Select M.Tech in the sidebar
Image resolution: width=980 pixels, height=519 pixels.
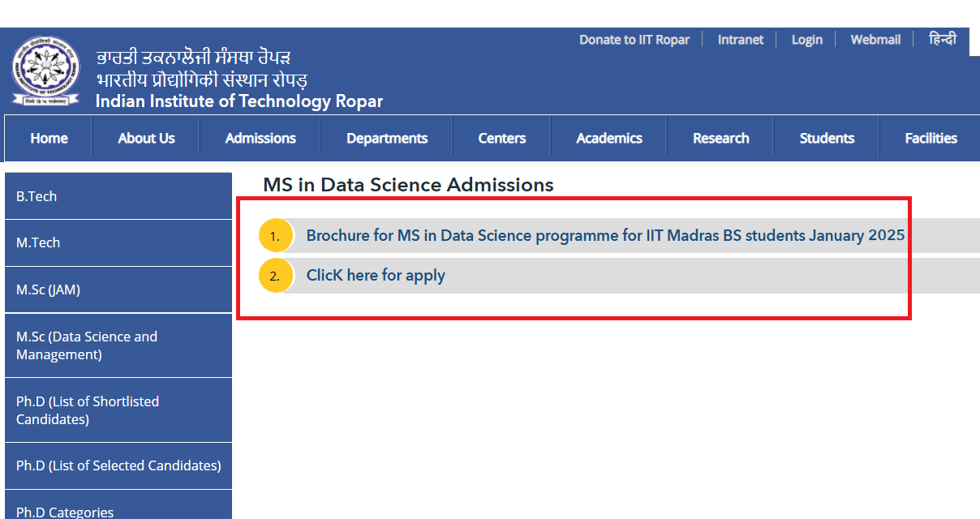(x=118, y=242)
